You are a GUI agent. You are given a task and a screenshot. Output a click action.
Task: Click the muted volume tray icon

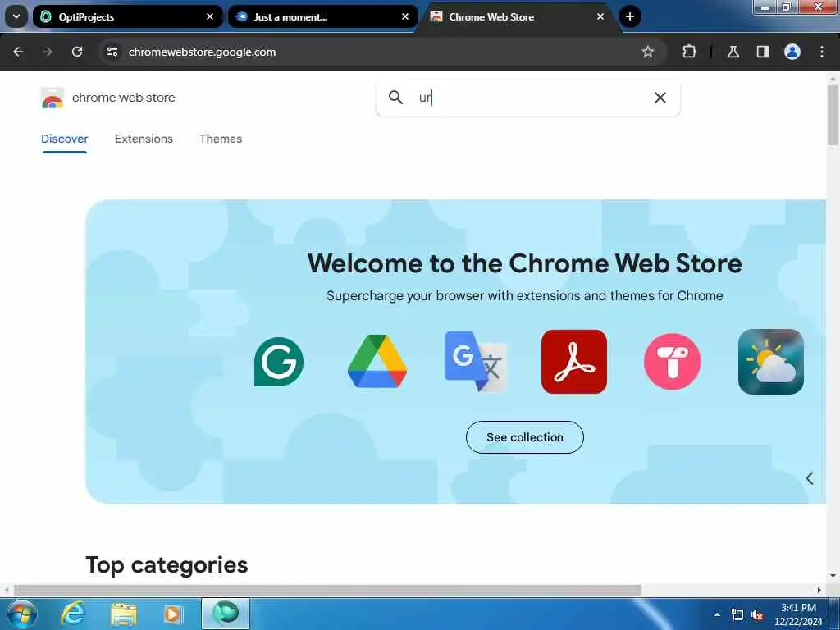[757, 615]
